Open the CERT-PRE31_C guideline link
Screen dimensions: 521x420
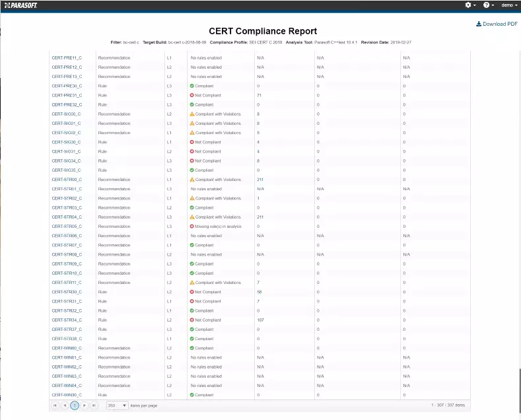(x=67, y=95)
